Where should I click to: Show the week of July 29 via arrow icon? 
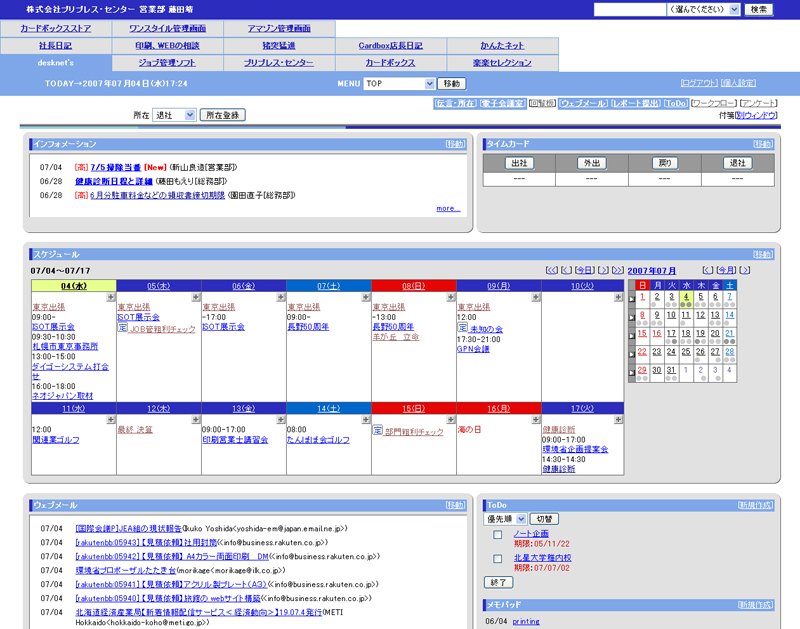coord(632,372)
